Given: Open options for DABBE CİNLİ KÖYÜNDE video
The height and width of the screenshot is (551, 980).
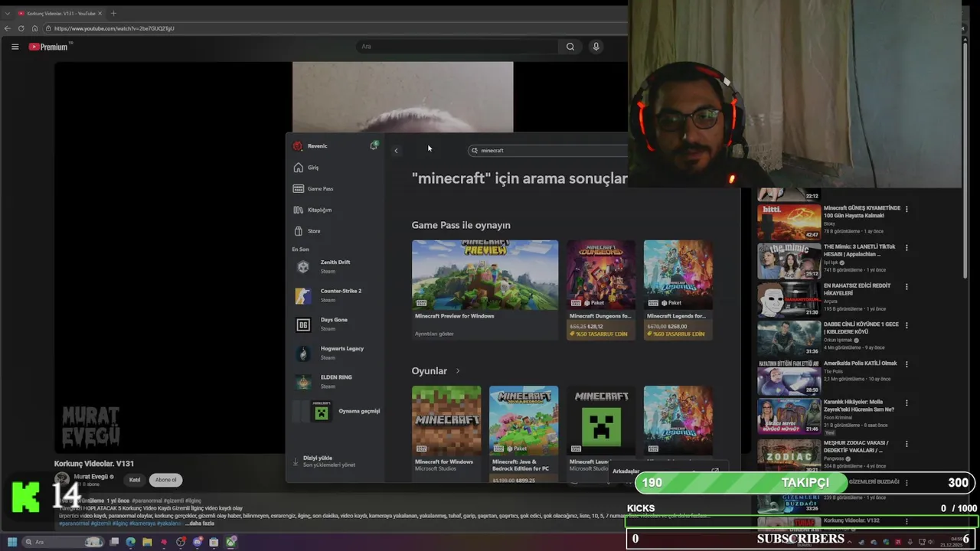Looking at the screenshot, I should pyautogui.click(x=906, y=325).
